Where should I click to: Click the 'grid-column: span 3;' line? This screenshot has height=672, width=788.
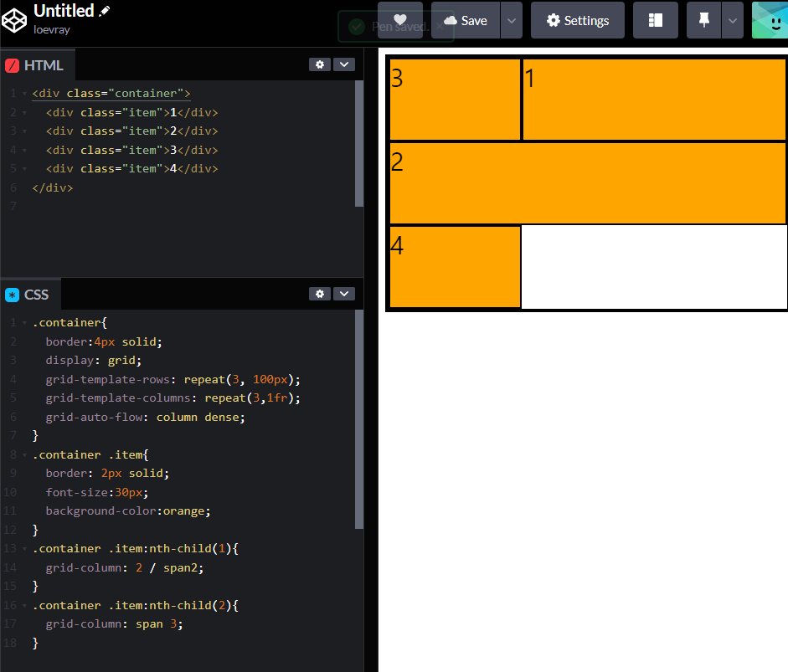coord(115,623)
